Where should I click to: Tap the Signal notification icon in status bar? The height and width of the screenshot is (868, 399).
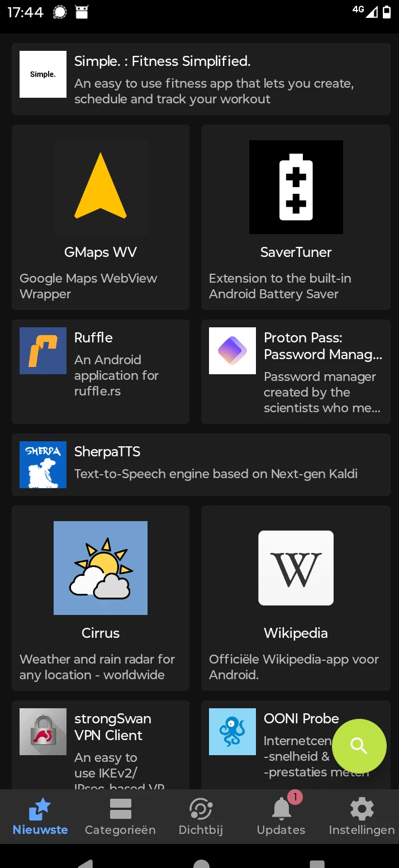tap(60, 12)
